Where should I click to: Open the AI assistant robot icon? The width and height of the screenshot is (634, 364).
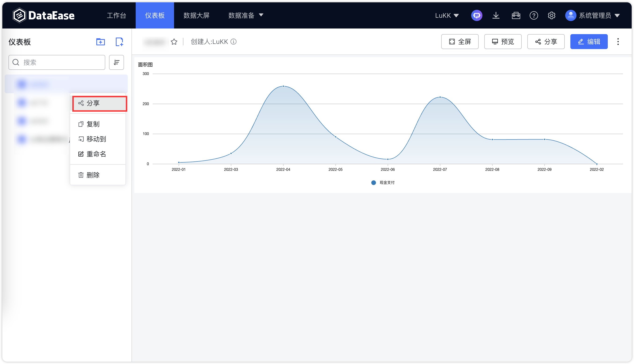point(477,15)
